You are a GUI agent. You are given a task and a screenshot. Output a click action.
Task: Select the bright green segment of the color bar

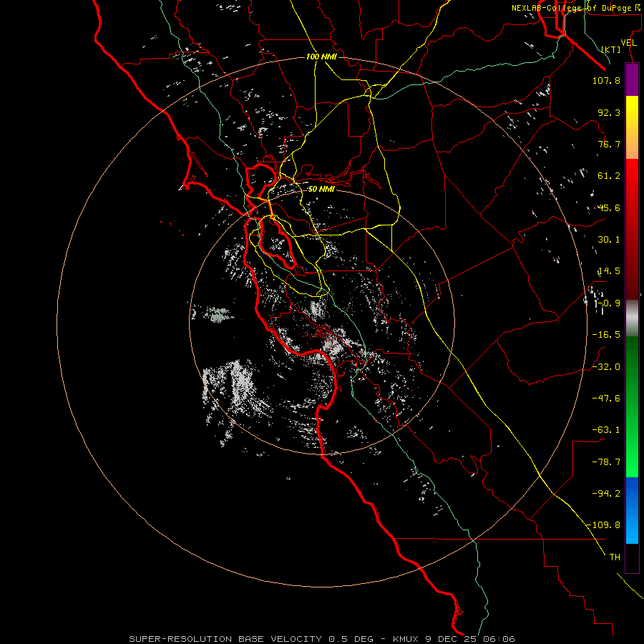[x=632, y=452]
